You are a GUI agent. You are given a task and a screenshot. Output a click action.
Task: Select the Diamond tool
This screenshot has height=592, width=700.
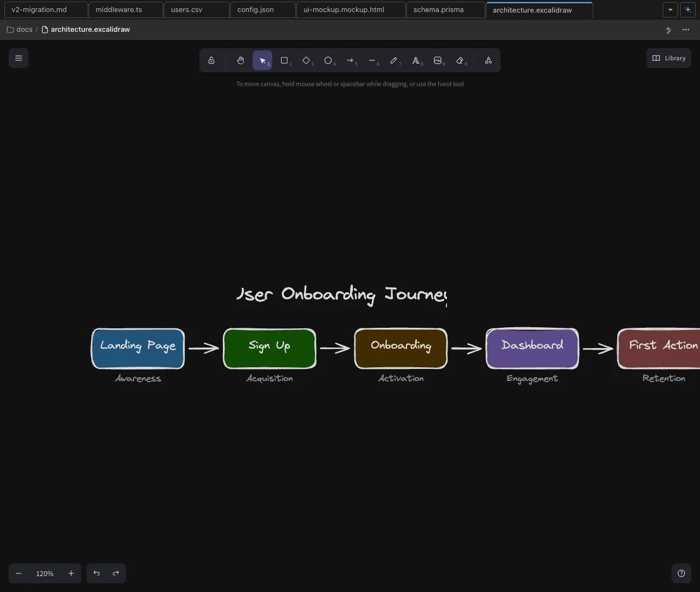point(306,60)
